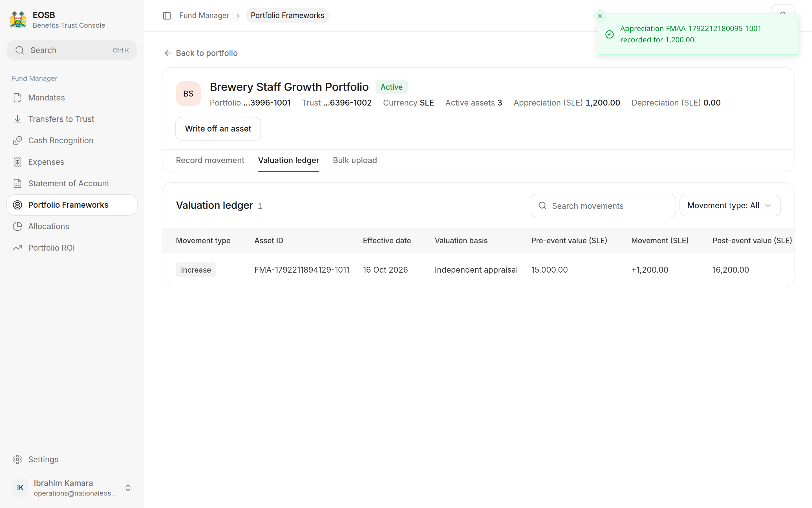The height and width of the screenshot is (508, 812).
Task: Select asset ID FMA-1792211894129-1011
Action: 302,270
